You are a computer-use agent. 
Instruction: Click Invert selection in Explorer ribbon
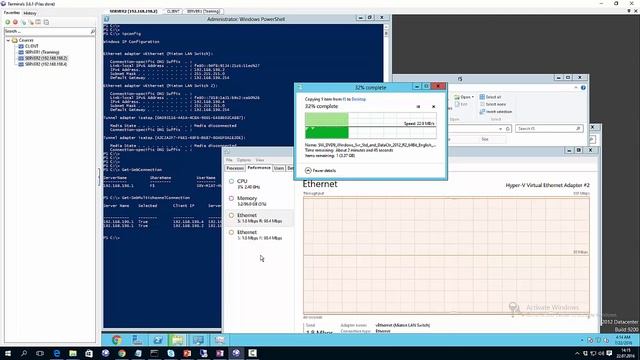(x=496, y=112)
